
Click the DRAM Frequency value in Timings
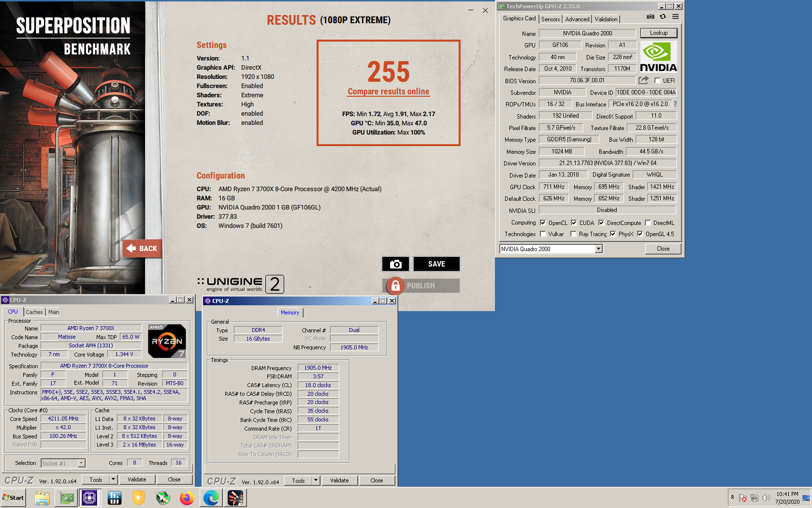tap(318, 368)
